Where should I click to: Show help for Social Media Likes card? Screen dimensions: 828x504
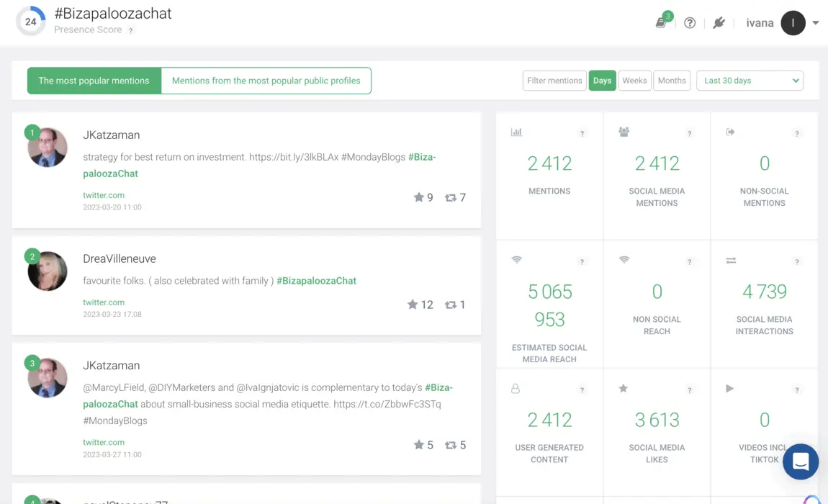689,390
